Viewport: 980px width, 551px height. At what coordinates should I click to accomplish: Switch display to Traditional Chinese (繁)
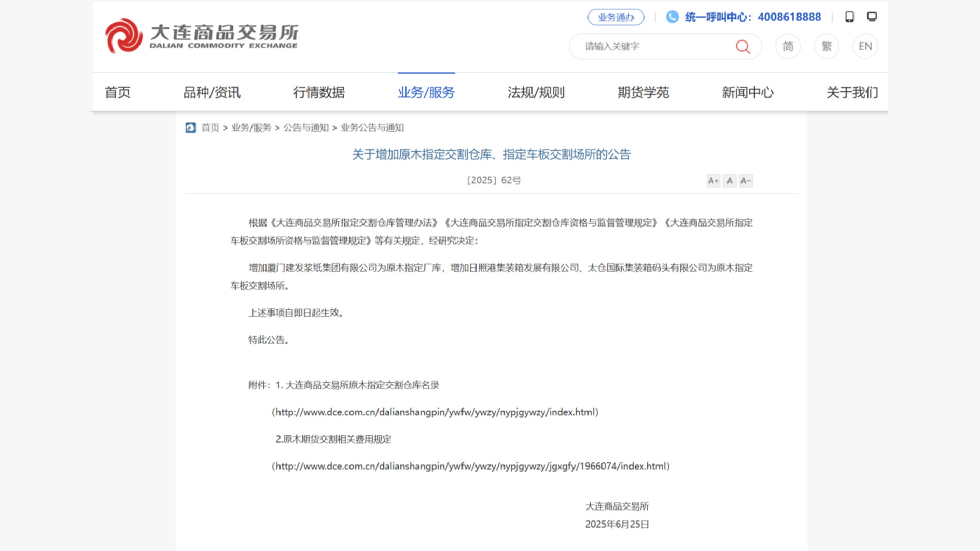coord(826,46)
